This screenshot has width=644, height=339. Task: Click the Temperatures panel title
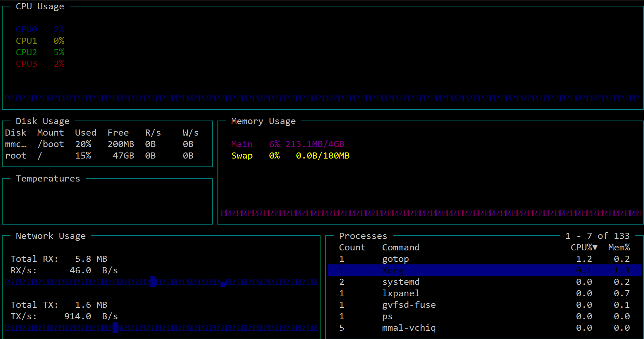pyautogui.click(x=48, y=179)
